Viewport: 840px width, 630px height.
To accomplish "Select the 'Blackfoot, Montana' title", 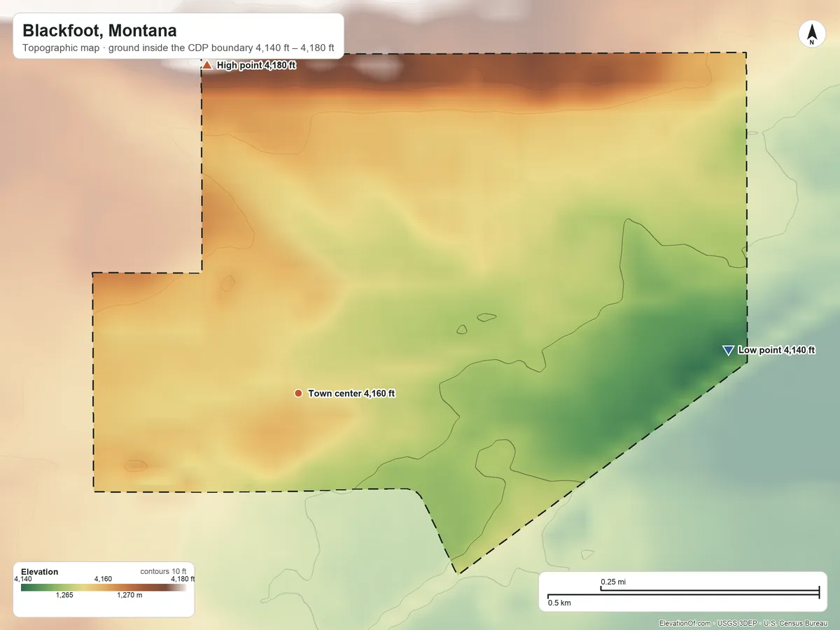I will (x=99, y=31).
